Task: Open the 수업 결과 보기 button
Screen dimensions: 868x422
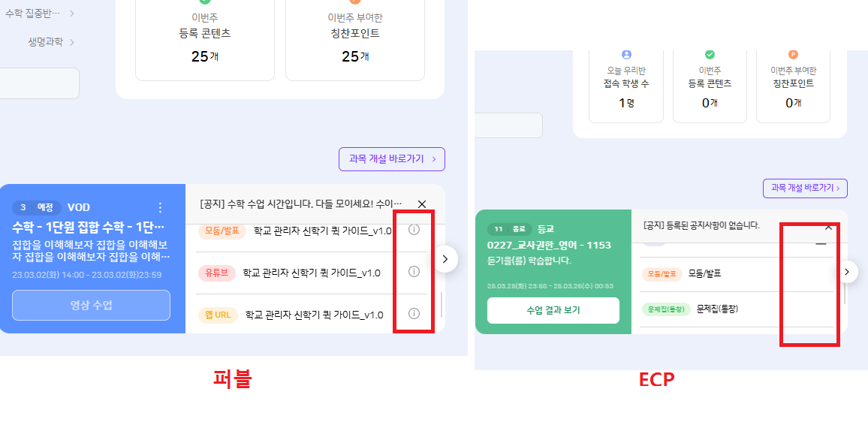Action: click(553, 310)
